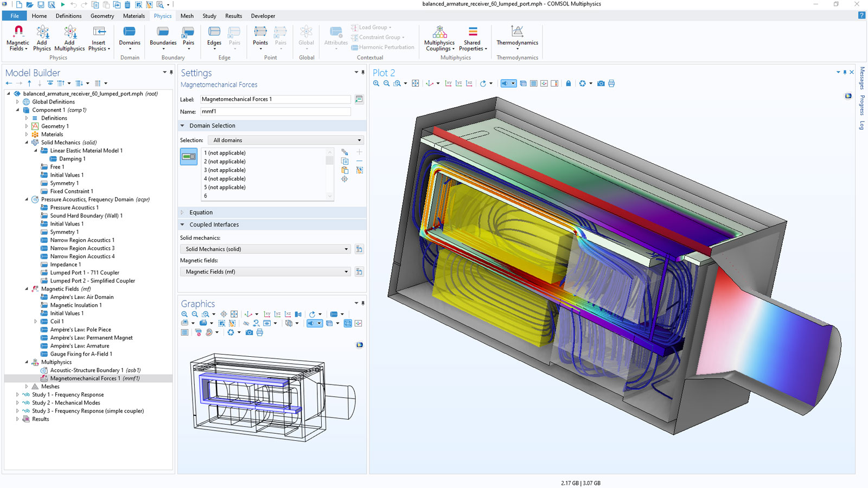Open Add Multiphysics from the ribbon
The image size is (868, 488).
pos(69,37)
